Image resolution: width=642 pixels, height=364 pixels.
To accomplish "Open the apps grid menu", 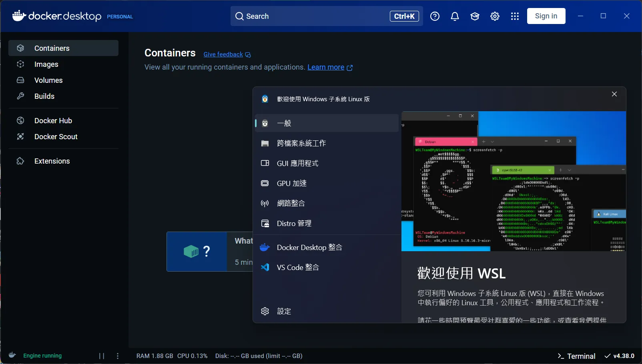I will 515,16.
